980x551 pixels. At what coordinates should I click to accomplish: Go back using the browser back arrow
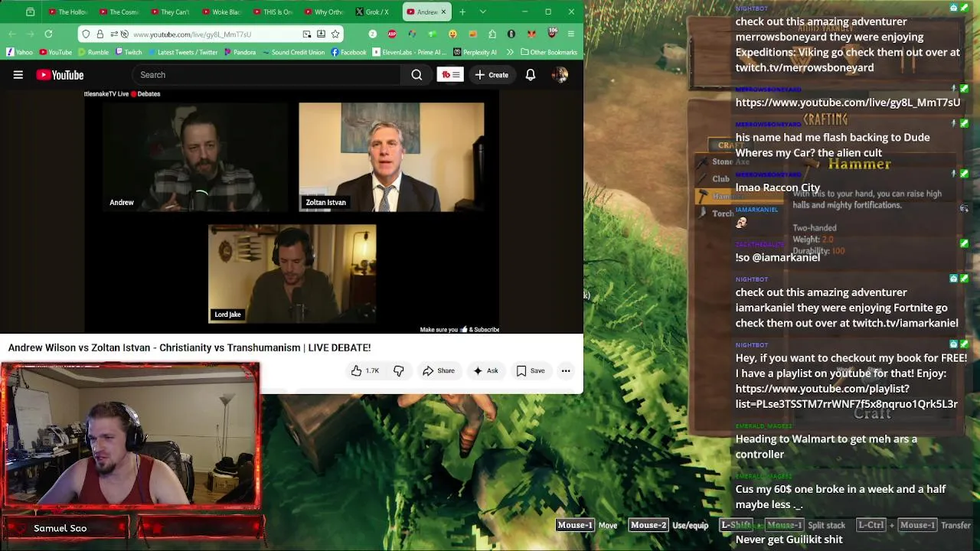coord(12,34)
